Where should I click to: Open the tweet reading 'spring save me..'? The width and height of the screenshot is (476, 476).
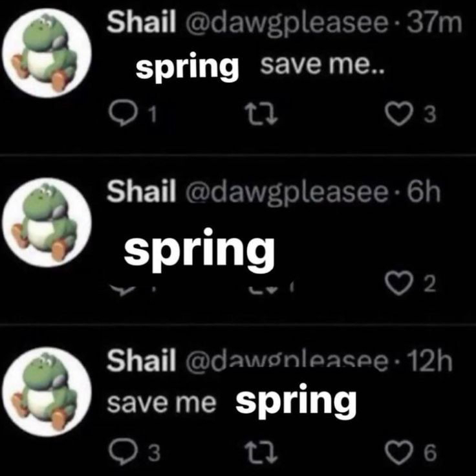[260, 67]
